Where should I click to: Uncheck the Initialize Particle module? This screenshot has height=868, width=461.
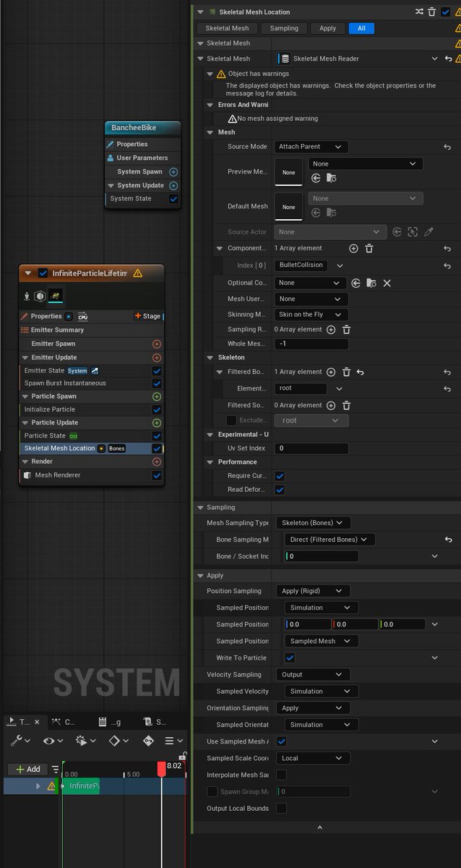(156, 409)
